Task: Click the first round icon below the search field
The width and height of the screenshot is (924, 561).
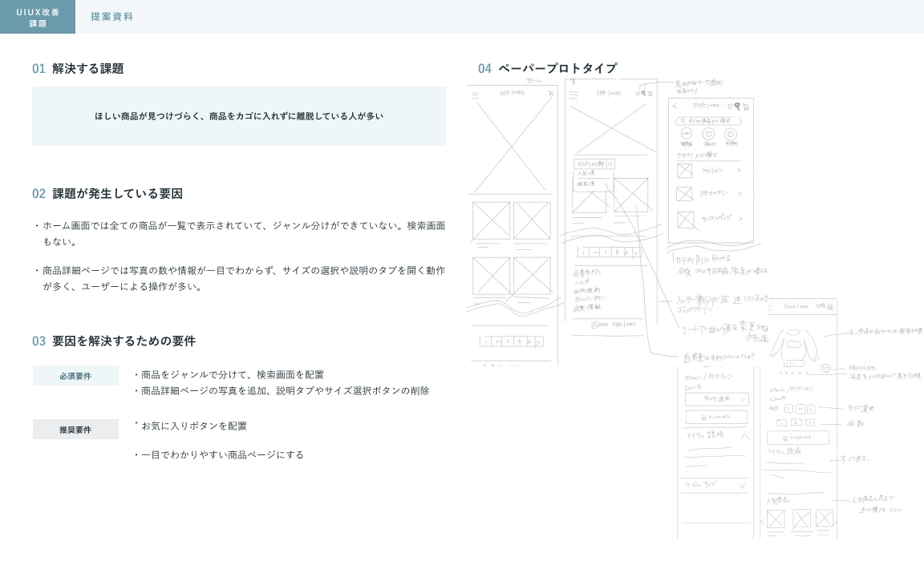Action: (x=687, y=134)
